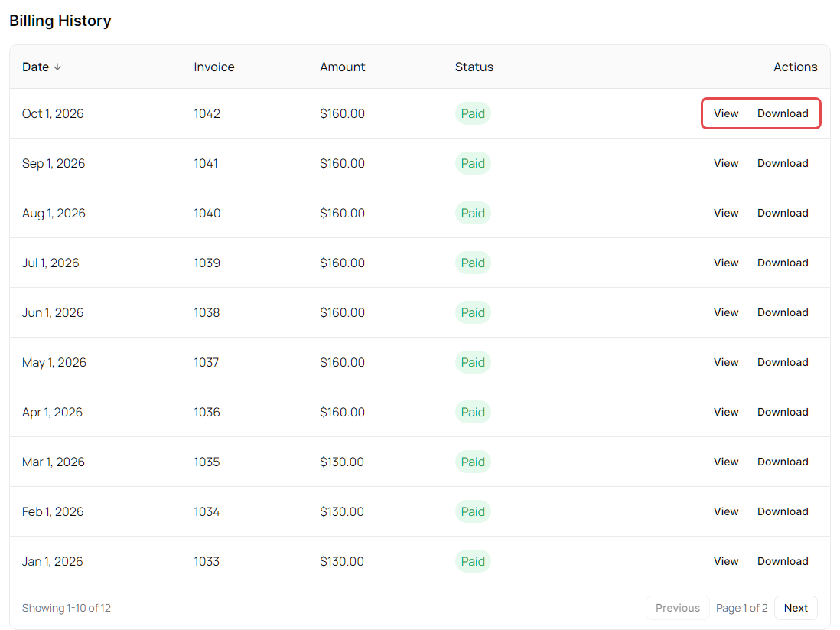Click invoice number 1042

tap(207, 113)
